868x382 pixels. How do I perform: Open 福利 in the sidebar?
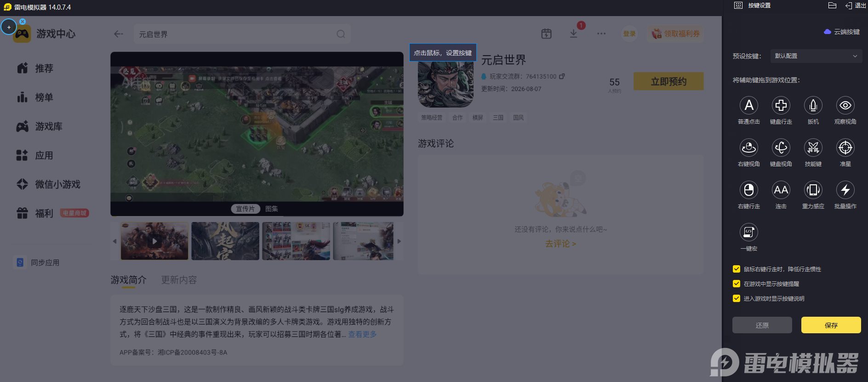35,213
